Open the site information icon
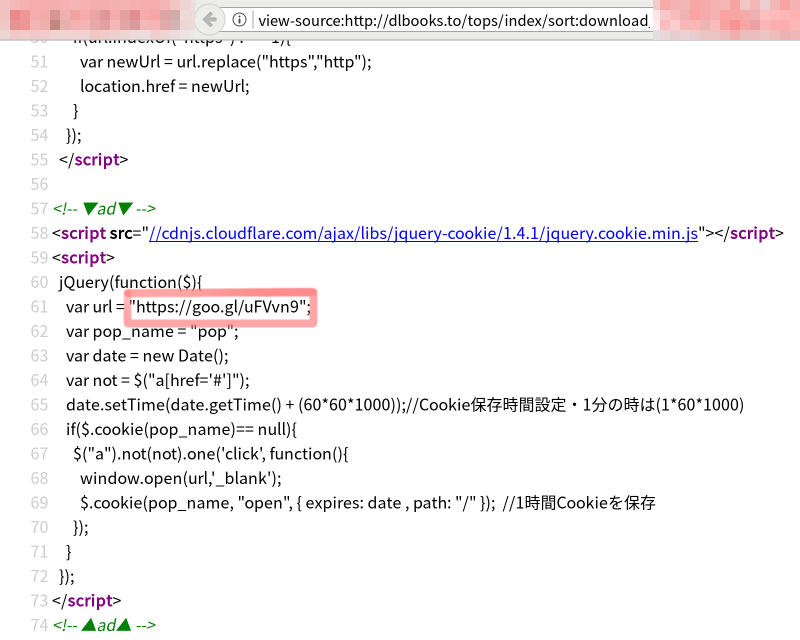The width and height of the screenshot is (800, 640). (239, 20)
